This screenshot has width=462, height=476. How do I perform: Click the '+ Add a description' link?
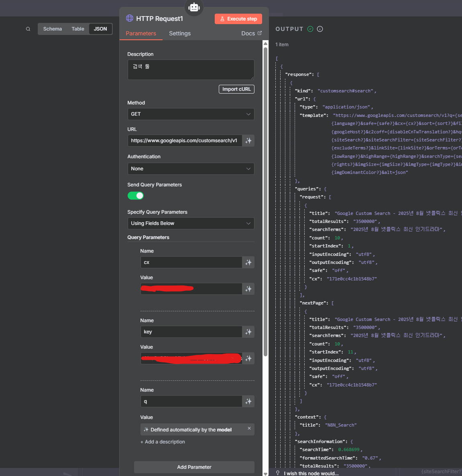pyautogui.click(x=163, y=442)
